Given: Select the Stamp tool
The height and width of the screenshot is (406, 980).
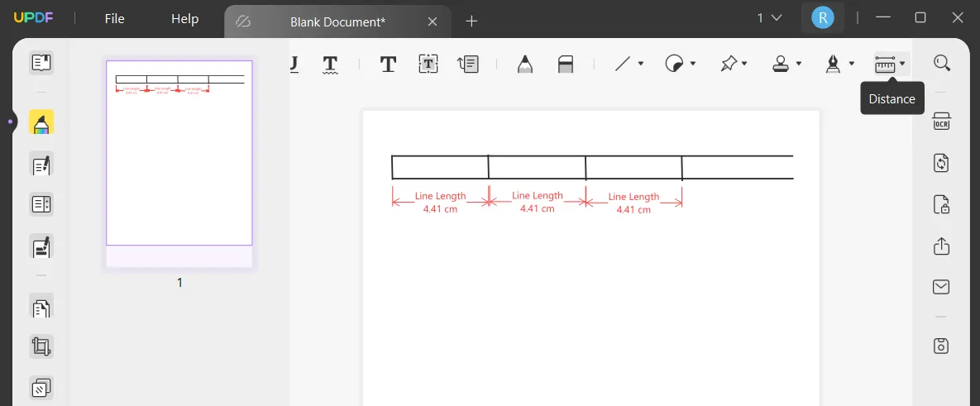Looking at the screenshot, I should (782, 64).
